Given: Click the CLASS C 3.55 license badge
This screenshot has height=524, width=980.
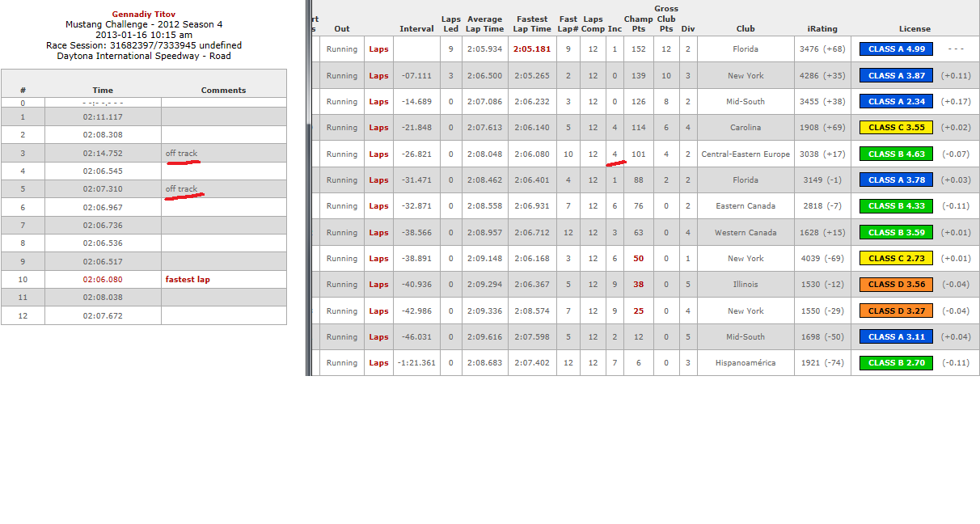Looking at the screenshot, I should point(896,128).
